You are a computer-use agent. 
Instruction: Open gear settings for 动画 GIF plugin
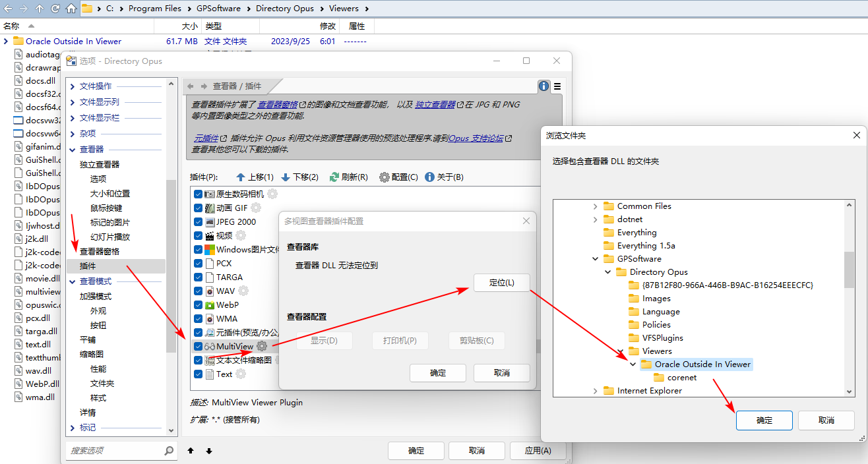tap(256, 208)
